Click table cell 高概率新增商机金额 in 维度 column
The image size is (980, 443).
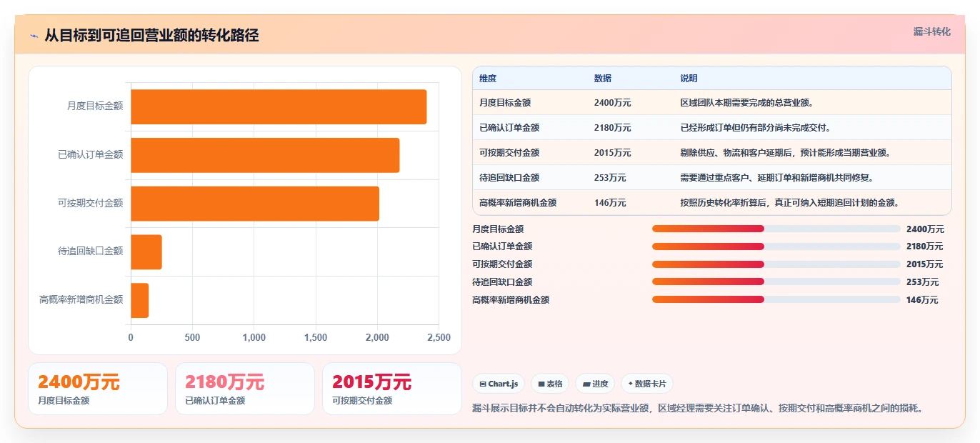point(518,203)
